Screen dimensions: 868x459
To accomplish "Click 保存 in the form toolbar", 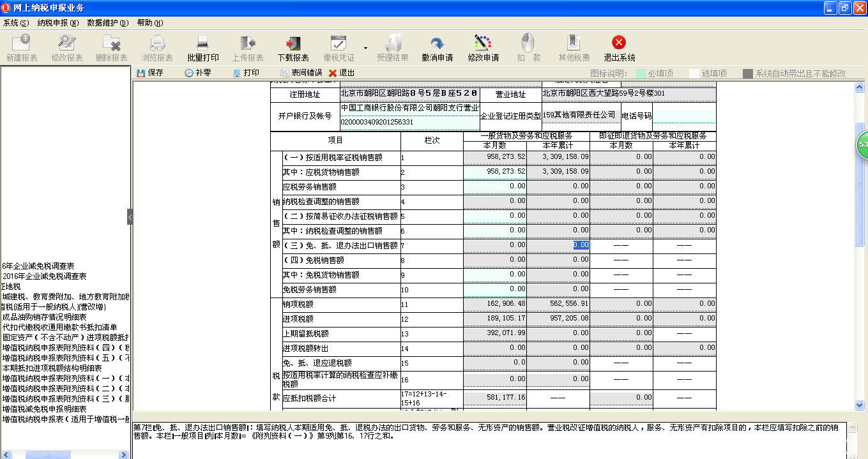I will pos(150,73).
